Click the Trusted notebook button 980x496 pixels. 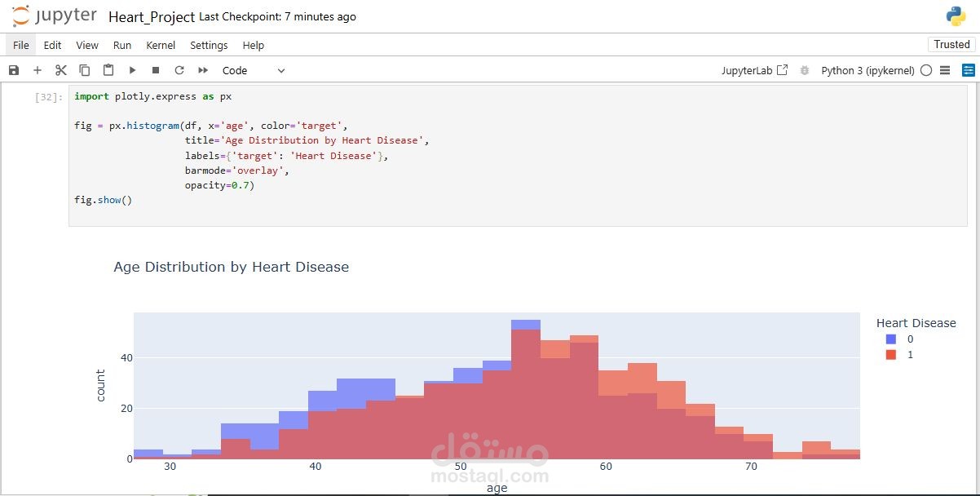[x=951, y=45]
